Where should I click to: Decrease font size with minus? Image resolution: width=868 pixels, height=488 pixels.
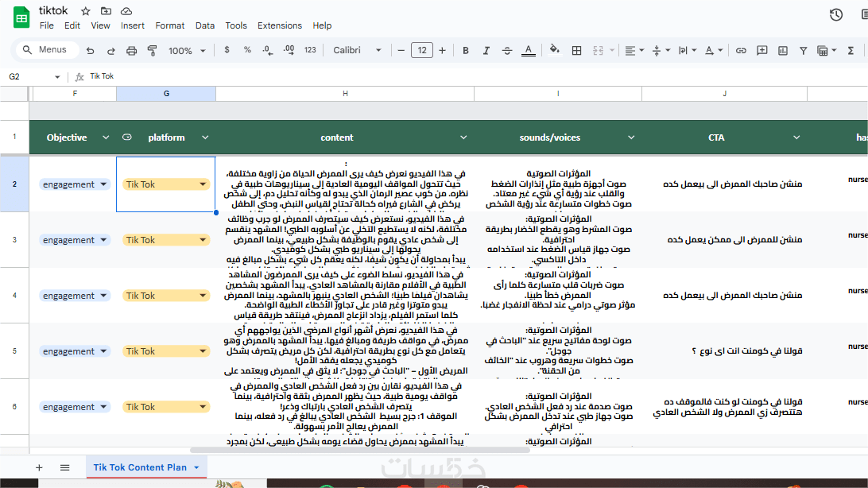tap(401, 50)
